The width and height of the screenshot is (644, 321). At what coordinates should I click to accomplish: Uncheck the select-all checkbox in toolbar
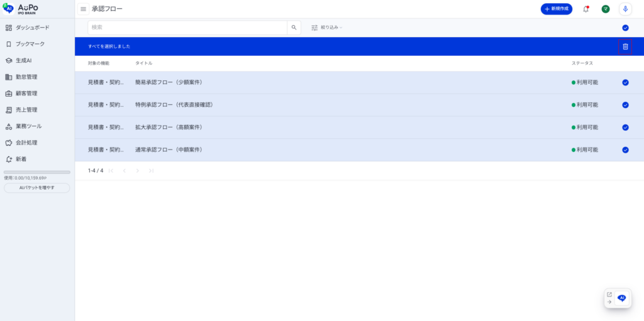(x=625, y=28)
